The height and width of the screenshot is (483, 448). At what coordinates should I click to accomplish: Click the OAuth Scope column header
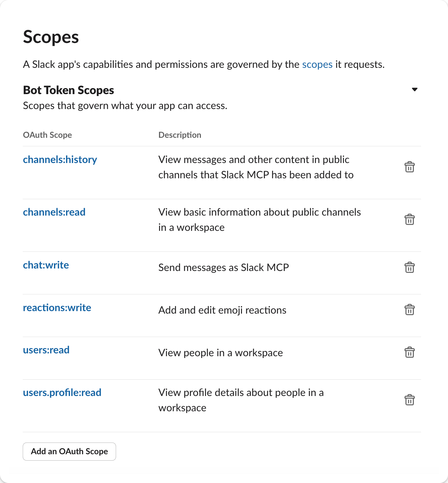coord(47,135)
